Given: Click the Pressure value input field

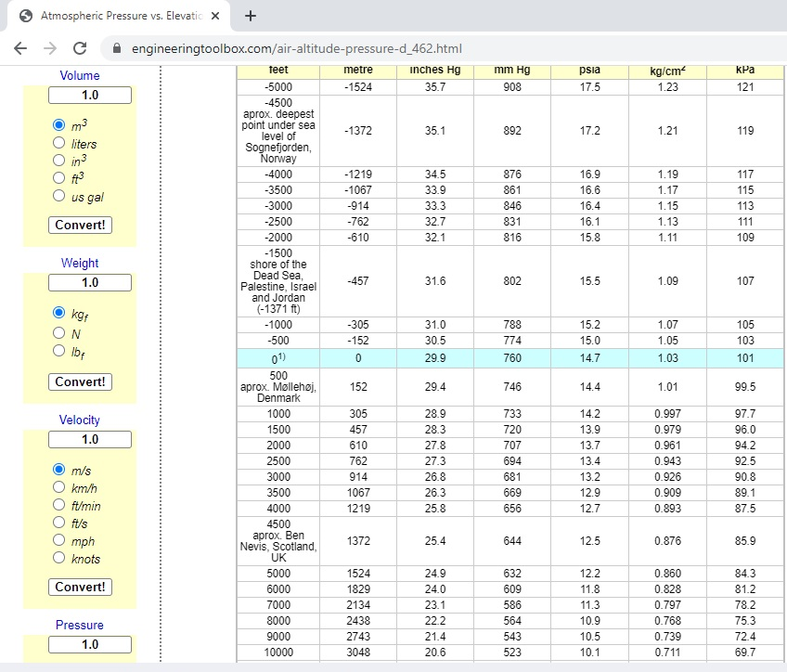Looking at the screenshot, I should click(90, 645).
